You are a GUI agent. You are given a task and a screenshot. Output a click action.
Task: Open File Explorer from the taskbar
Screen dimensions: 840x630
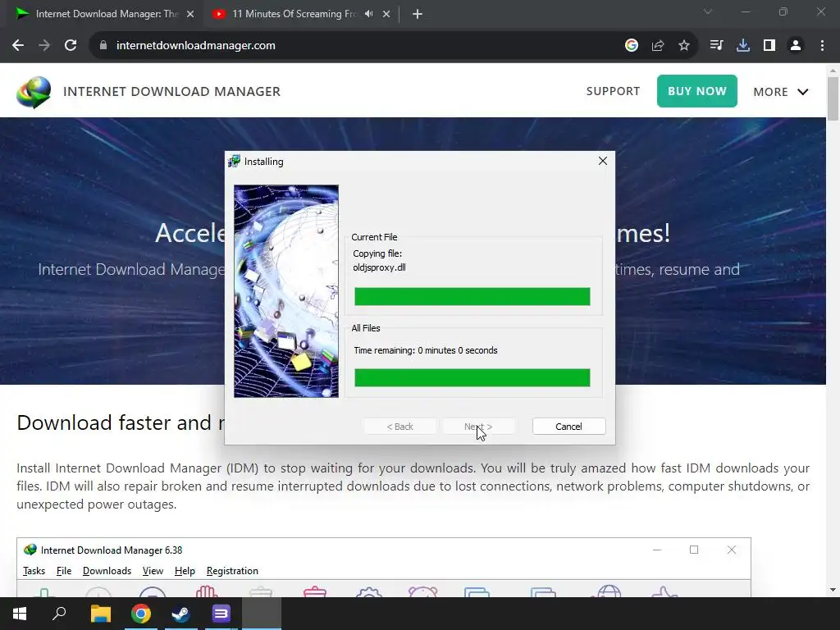coord(101,614)
